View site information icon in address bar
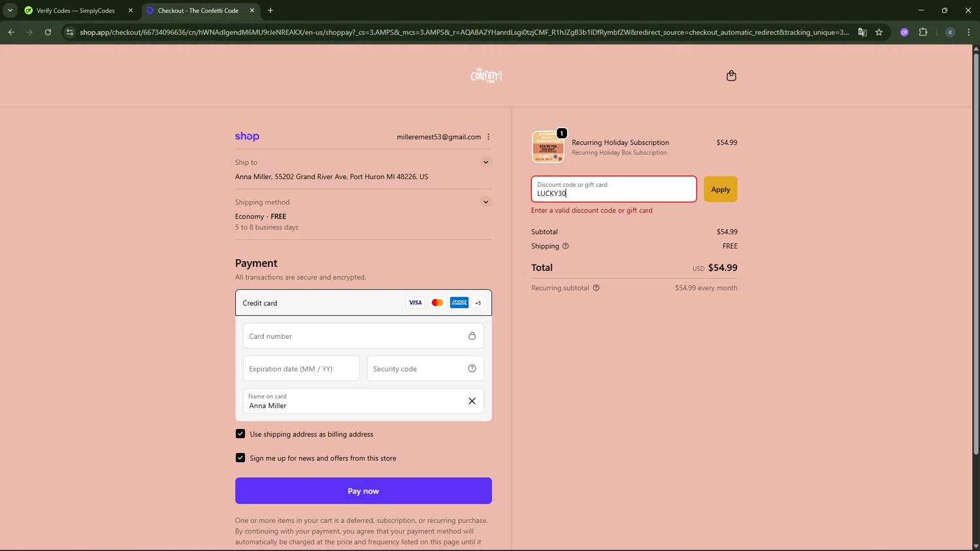 click(x=70, y=32)
